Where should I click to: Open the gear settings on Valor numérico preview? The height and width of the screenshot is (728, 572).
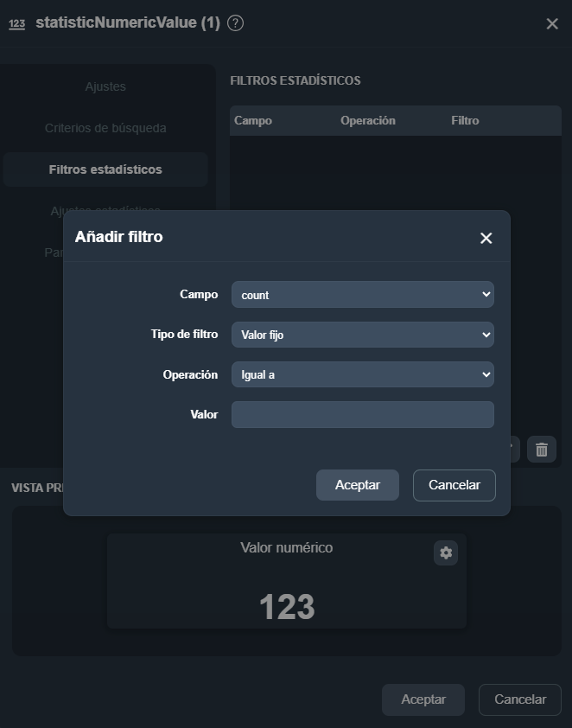pyautogui.click(x=446, y=552)
